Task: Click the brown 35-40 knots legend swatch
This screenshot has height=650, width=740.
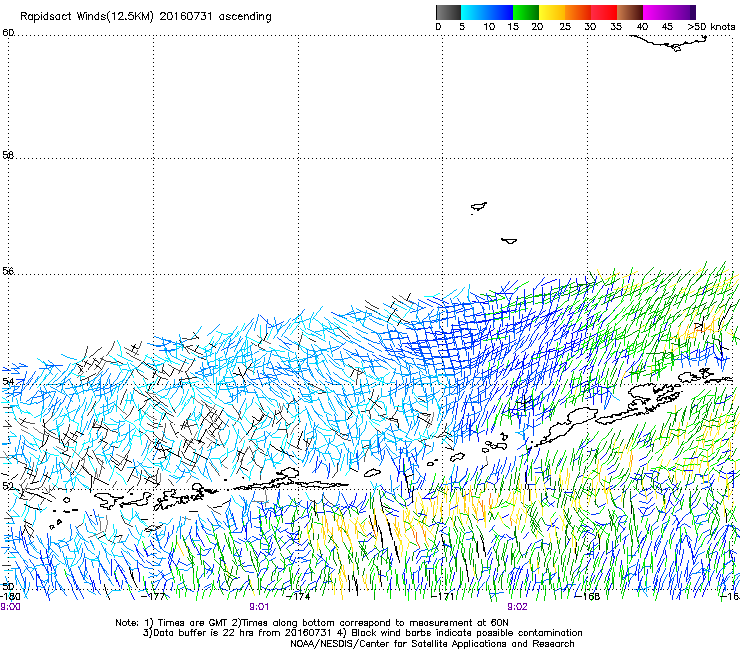Action: click(x=630, y=12)
